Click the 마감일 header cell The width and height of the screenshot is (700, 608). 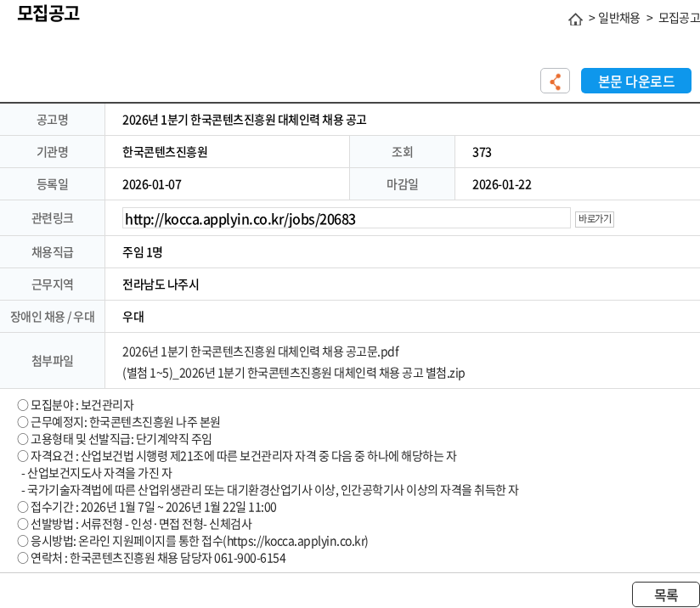tap(402, 184)
